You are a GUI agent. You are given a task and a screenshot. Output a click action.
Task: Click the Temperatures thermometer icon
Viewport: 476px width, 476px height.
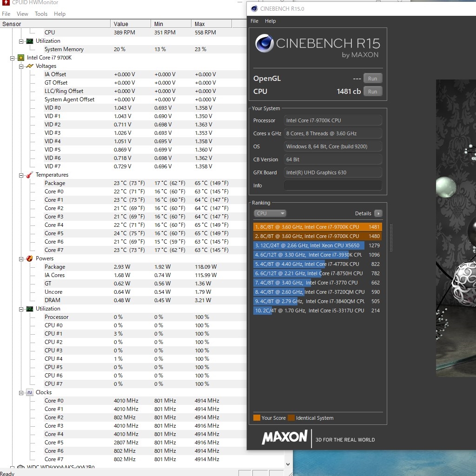point(29,175)
